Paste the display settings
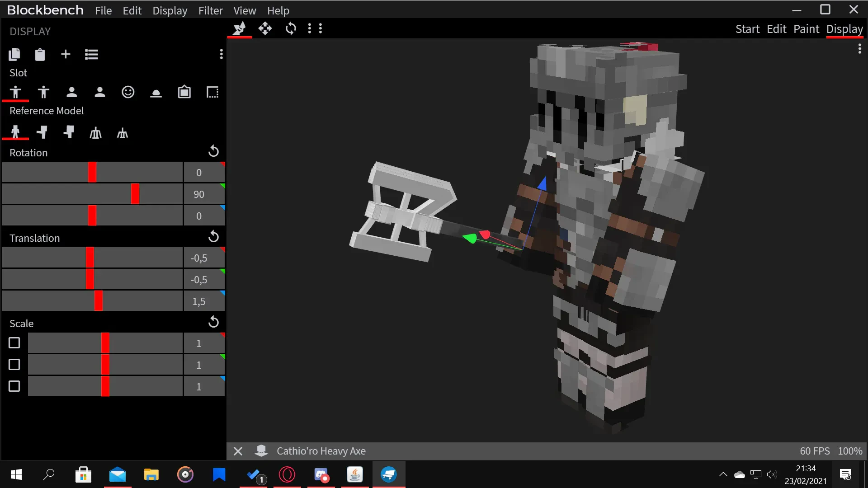This screenshot has width=868, height=488. [x=40, y=54]
